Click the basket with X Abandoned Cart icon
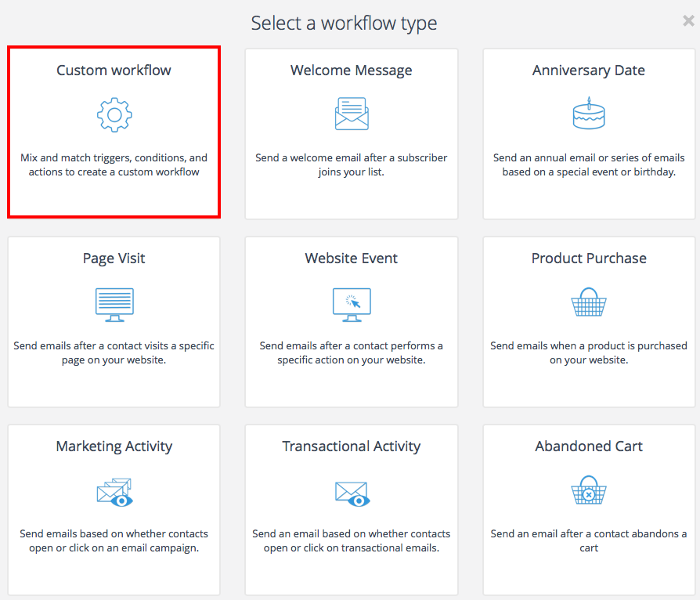The width and height of the screenshot is (700, 600). 589,491
